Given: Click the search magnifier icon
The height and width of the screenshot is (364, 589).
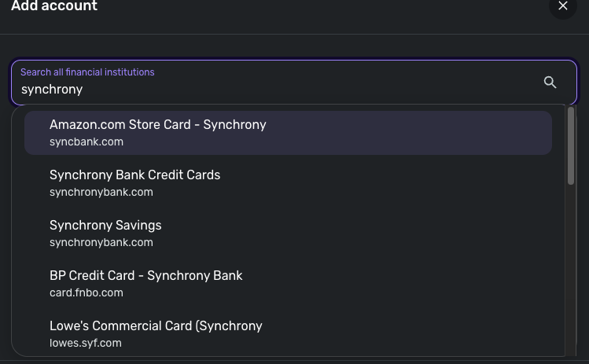Looking at the screenshot, I should pos(550,82).
